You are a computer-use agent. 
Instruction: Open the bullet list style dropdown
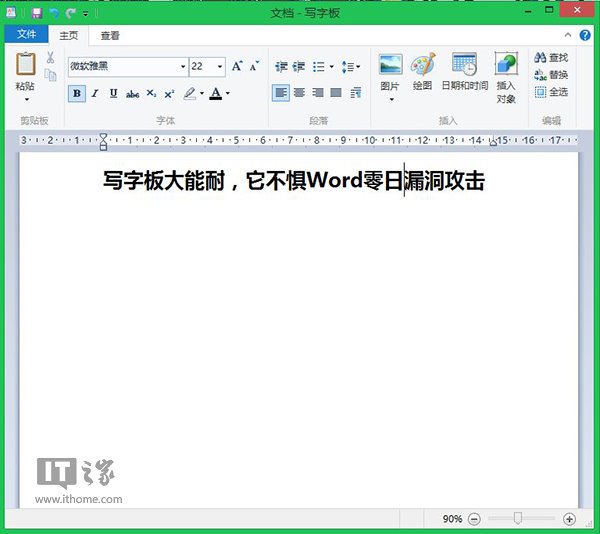[331, 67]
